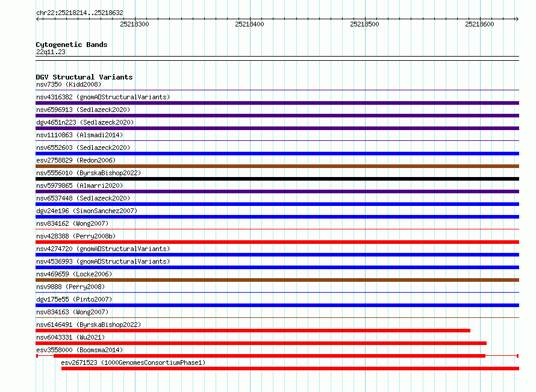Click the 22q11.23 band label

tap(51, 52)
